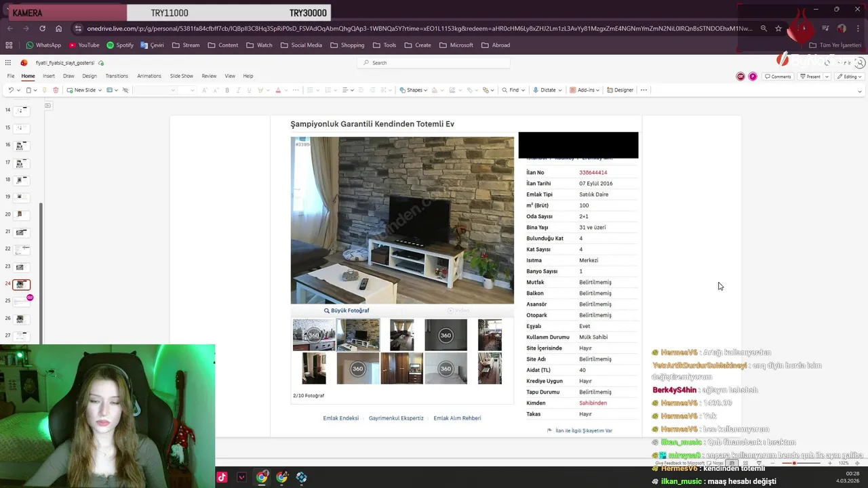Click the first Chrome icon in the taskbar
Viewport: 868px width, 488px height.
[x=262, y=477]
